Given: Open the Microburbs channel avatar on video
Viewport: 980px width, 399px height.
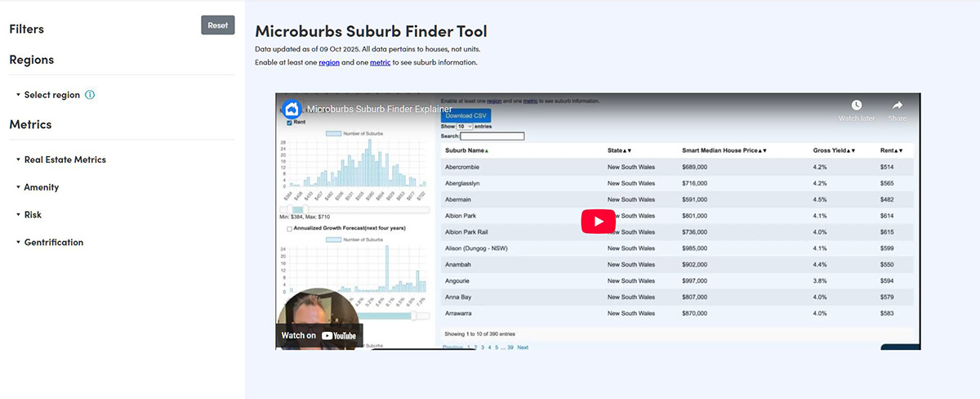Looking at the screenshot, I should click(x=292, y=109).
